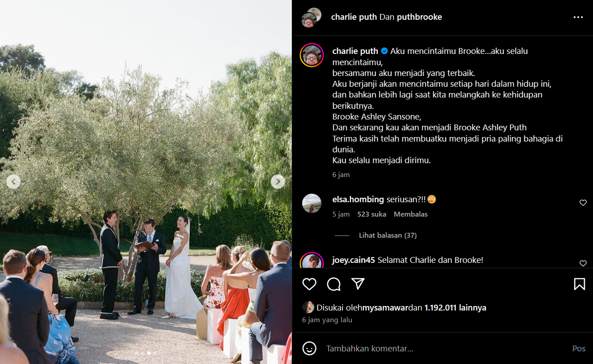Open joey.cain45 profile avatar
This screenshot has height=364, width=593.
pos(312,261)
